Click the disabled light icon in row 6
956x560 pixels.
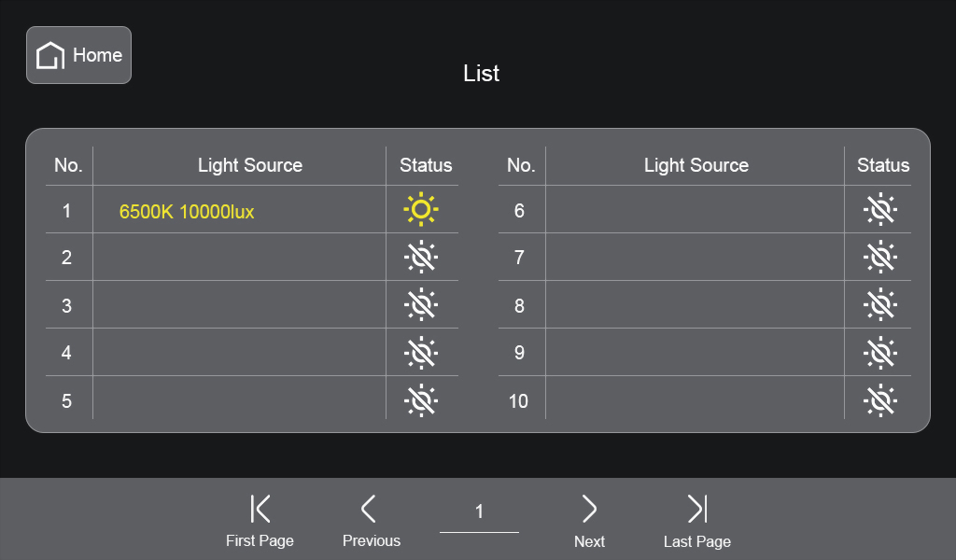tap(879, 210)
